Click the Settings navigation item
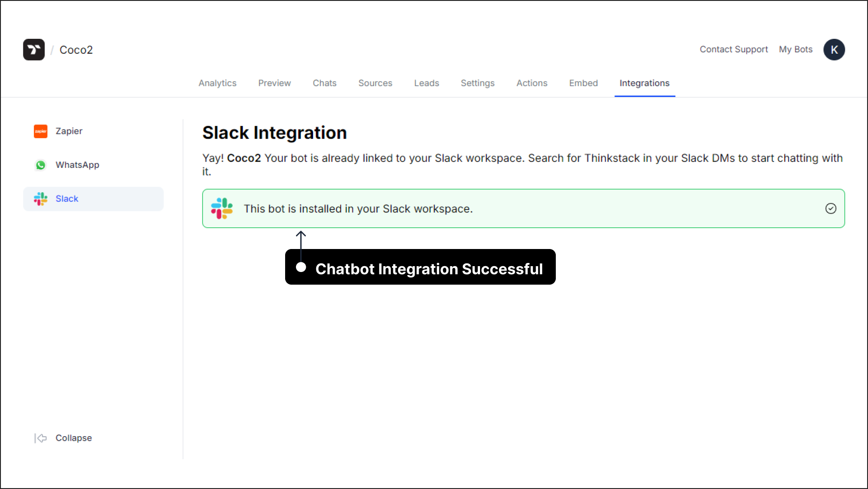Image resolution: width=868 pixels, height=489 pixels. point(477,83)
